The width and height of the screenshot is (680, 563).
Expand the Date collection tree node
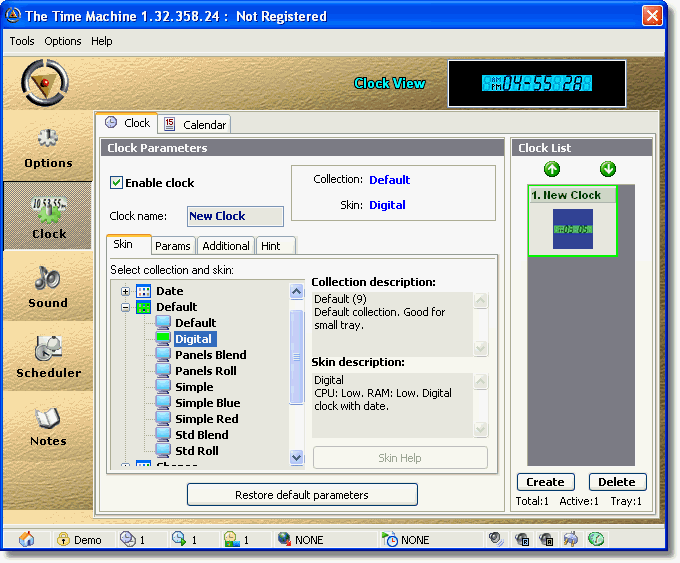click(125, 291)
